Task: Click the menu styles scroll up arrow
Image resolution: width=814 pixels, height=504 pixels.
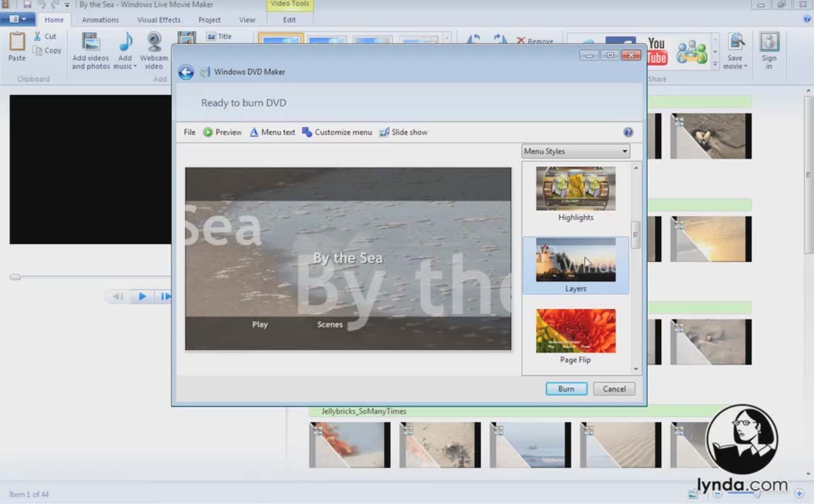Action: (x=636, y=168)
